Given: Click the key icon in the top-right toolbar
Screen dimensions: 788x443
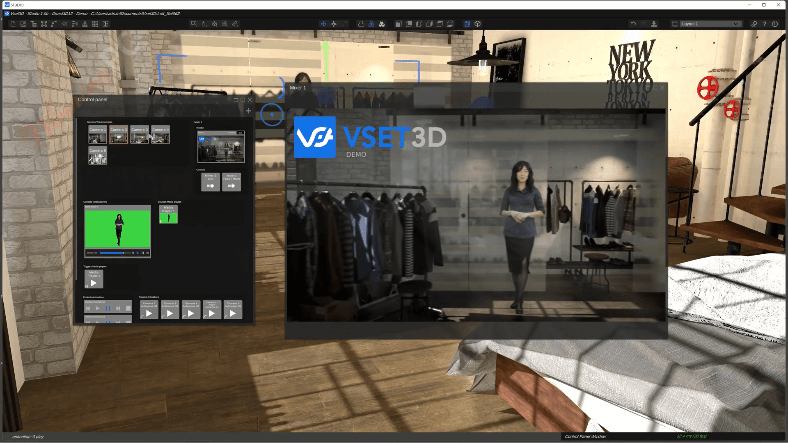Looking at the screenshot, I should (754, 24).
